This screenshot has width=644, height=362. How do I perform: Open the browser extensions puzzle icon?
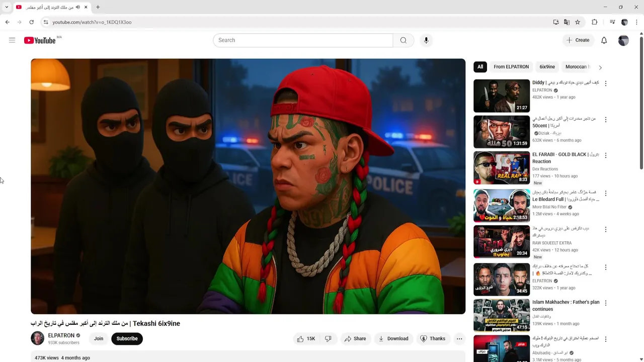(x=595, y=22)
